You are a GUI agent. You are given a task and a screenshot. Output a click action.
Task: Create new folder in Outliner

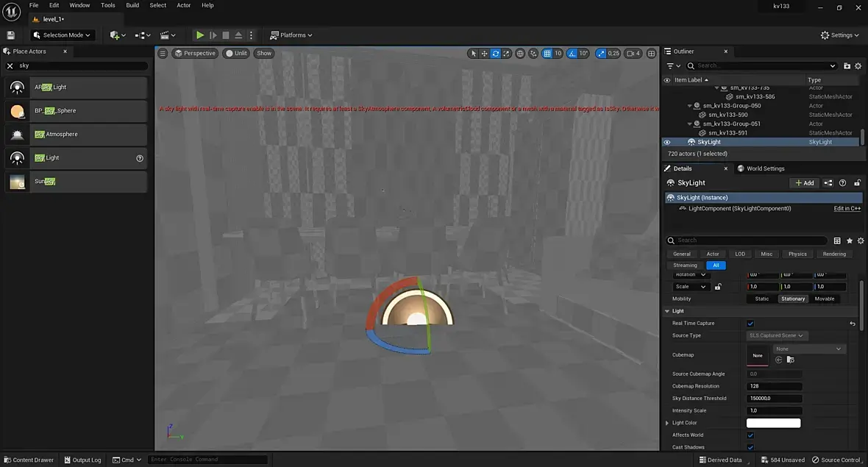[x=847, y=66]
